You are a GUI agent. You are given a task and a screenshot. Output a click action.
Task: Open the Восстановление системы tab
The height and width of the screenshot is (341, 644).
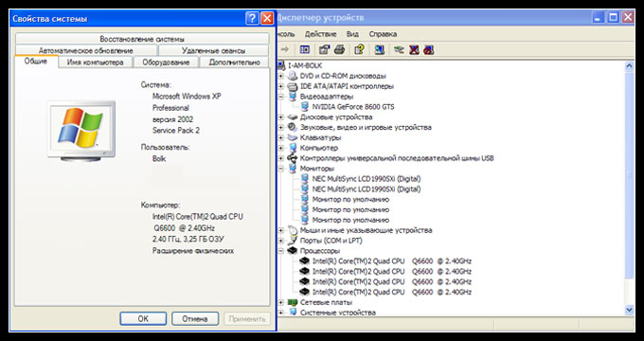(x=142, y=39)
